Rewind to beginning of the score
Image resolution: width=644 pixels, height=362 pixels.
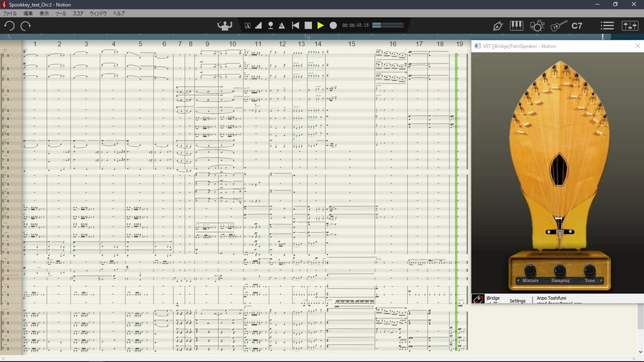[x=295, y=25]
